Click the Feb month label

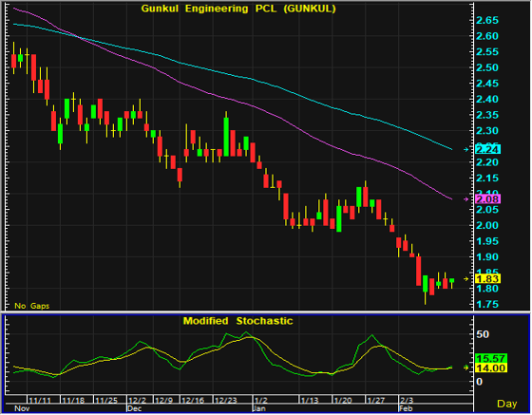[406, 408]
